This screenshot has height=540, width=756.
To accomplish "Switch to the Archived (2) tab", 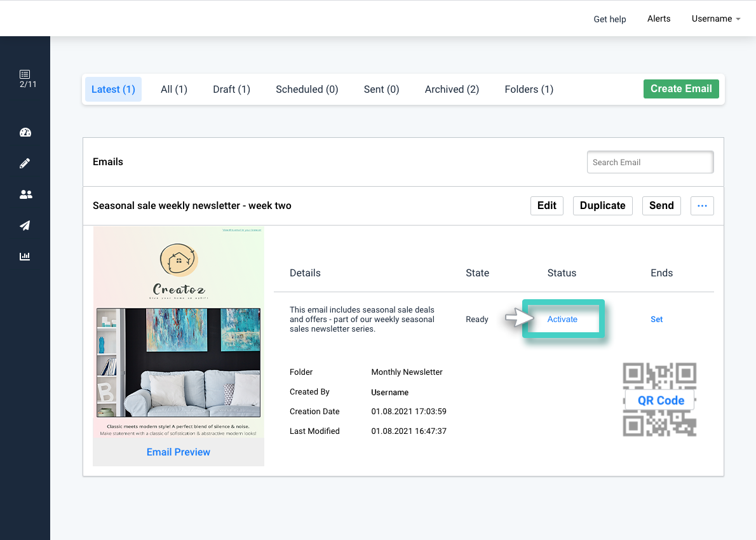I will pos(452,89).
